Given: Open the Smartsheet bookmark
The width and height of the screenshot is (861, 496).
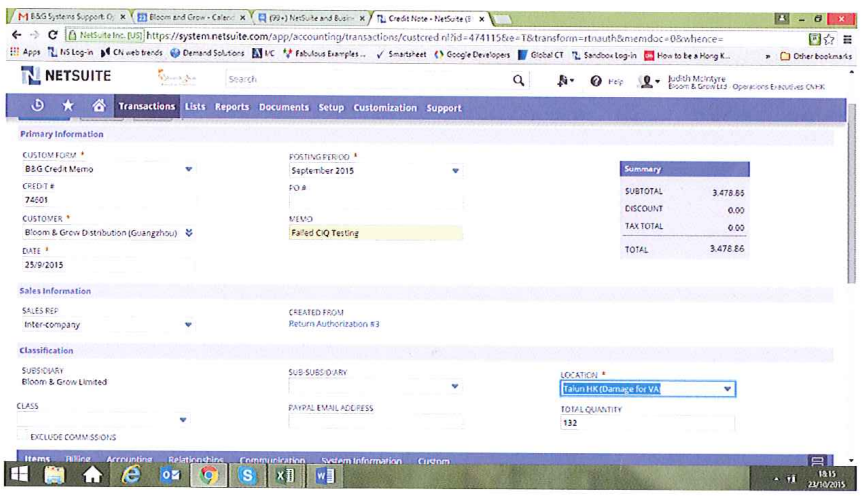Looking at the screenshot, I should coord(401,54).
